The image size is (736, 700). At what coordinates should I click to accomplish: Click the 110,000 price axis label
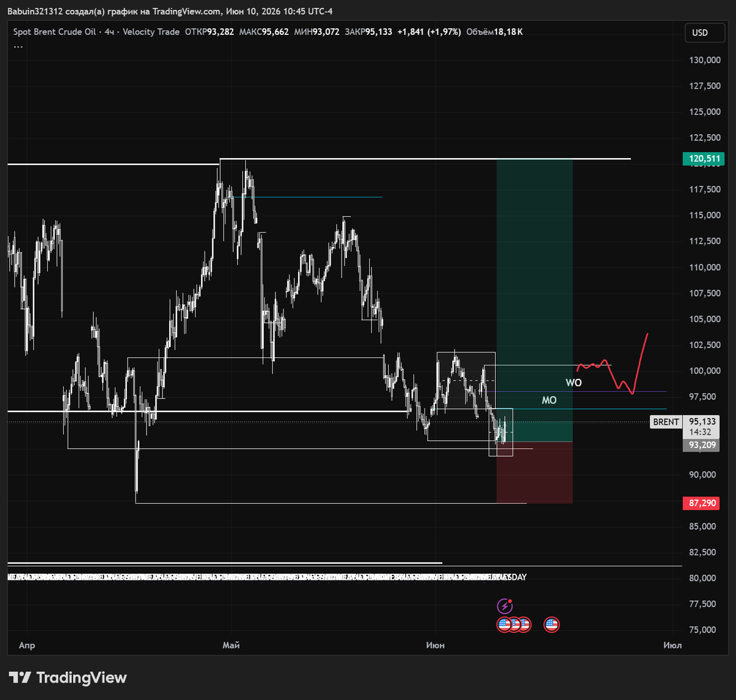pyautogui.click(x=705, y=267)
